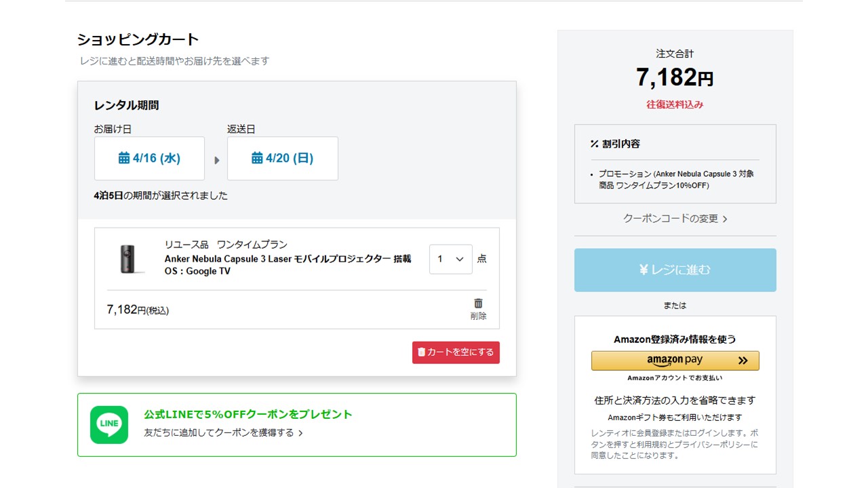
Task: Click the 7,182円(税込) item price
Action: [x=138, y=310]
